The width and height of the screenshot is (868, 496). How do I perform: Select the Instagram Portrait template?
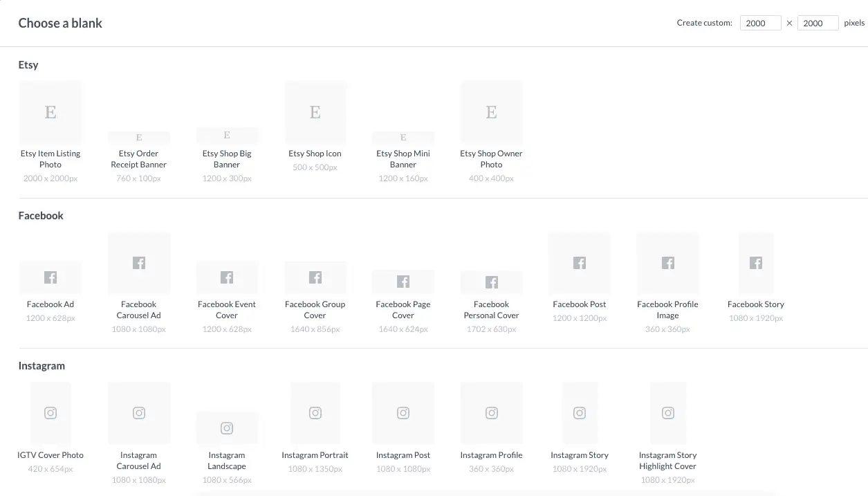click(315, 413)
